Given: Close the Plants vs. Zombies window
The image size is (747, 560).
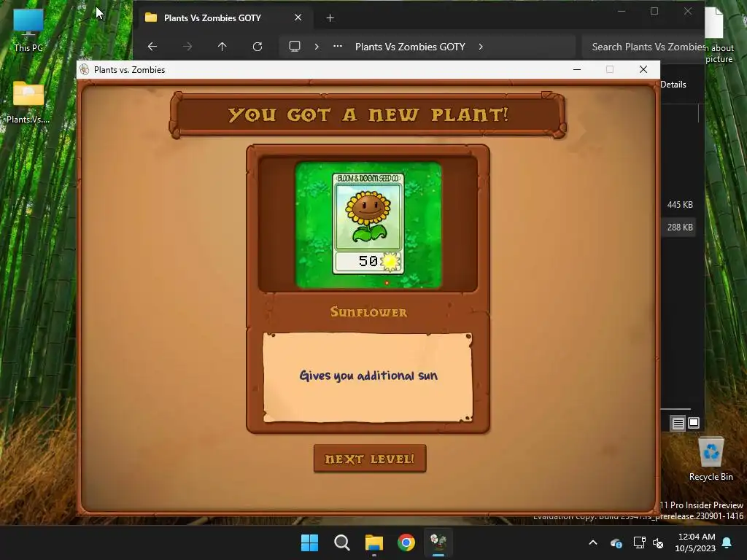Looking at the screenshot, I should 643,69.
